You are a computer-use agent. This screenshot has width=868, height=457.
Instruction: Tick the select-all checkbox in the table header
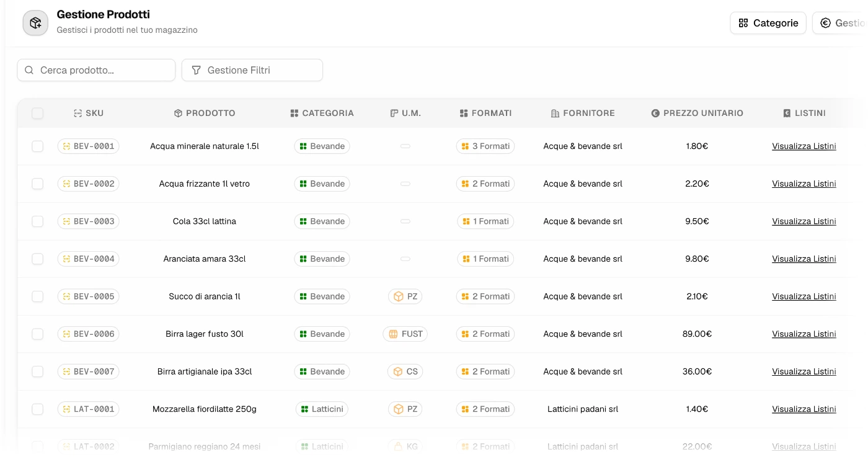pos(38,113)
